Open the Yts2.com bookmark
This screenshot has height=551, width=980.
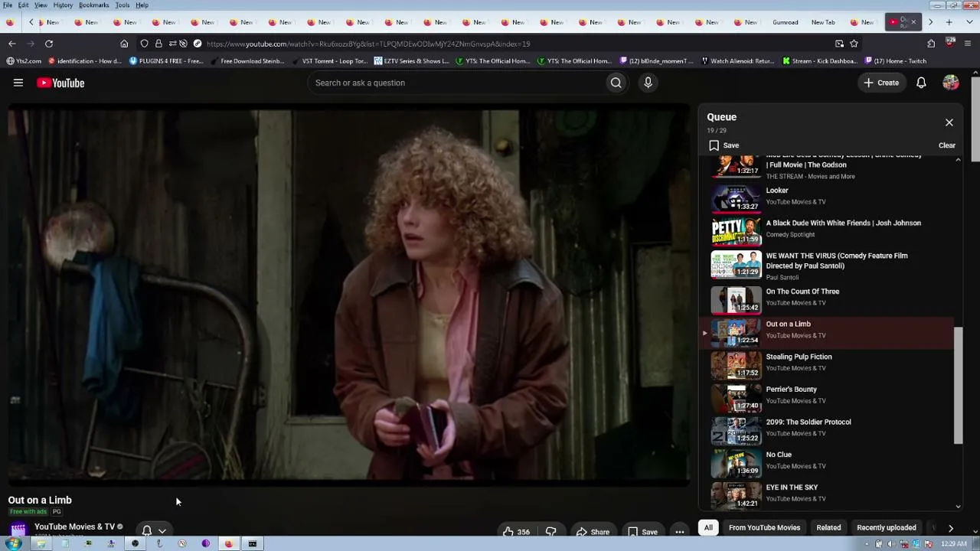(x=24, y=61)
